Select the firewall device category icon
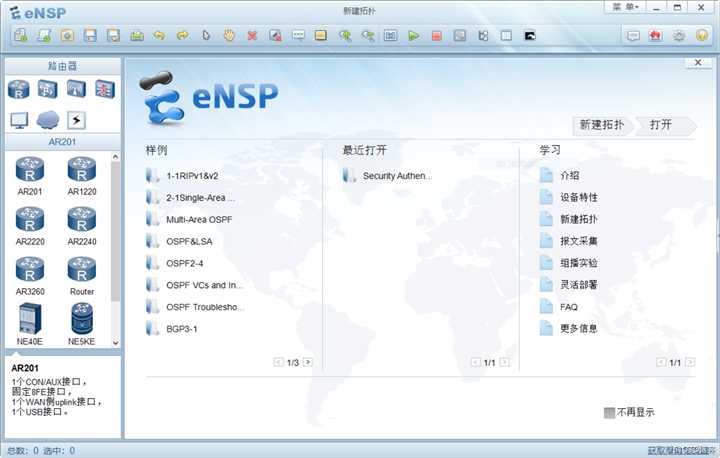 pyautogui.click(x=105, y=89)
